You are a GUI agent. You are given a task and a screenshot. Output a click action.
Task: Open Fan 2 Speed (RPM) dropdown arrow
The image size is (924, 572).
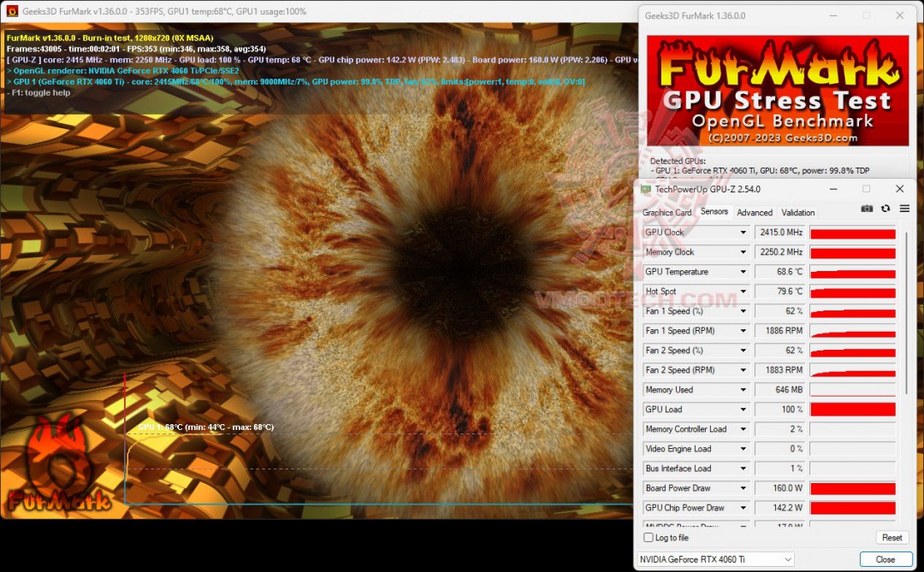point(743,370)
